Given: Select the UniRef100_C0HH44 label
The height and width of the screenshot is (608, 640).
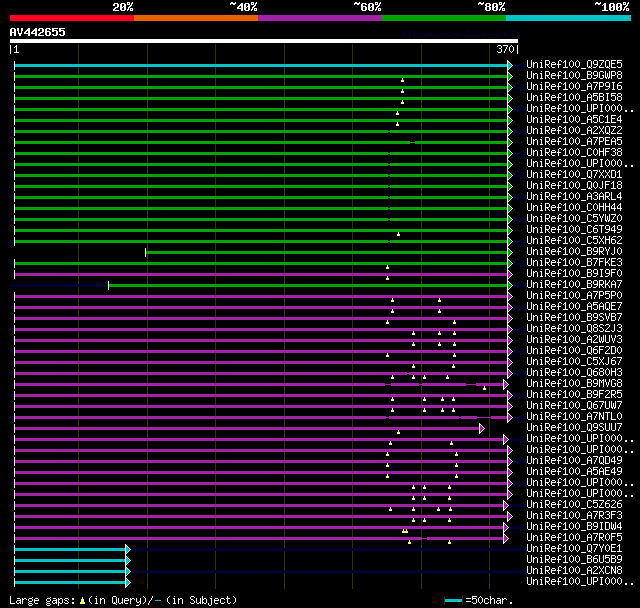Looking at the screenshot, I should 574,208.
